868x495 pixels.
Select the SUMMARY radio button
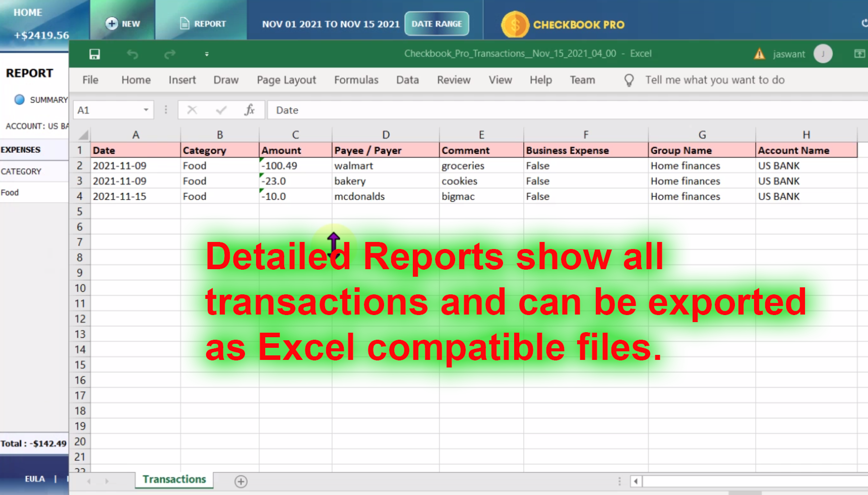19,99
